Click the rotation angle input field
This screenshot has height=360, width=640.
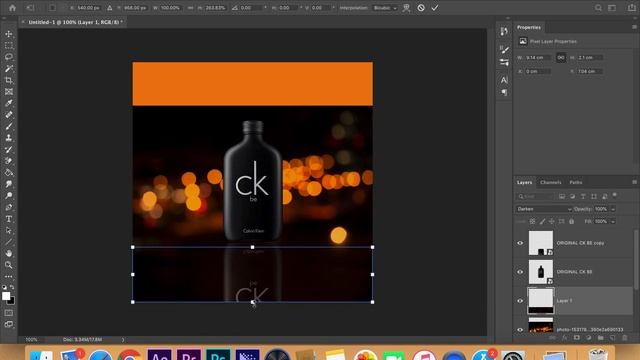coord(252,7)
